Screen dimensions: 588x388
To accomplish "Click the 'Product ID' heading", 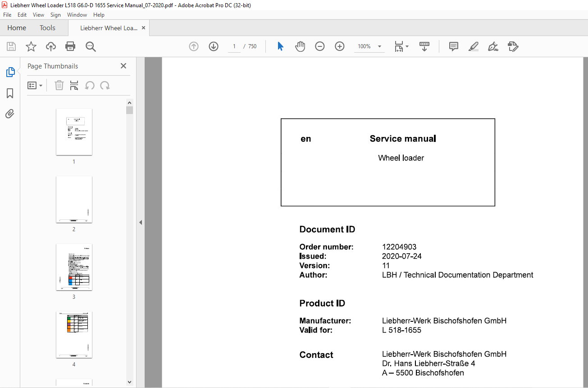I will click(x=322, y=303).
